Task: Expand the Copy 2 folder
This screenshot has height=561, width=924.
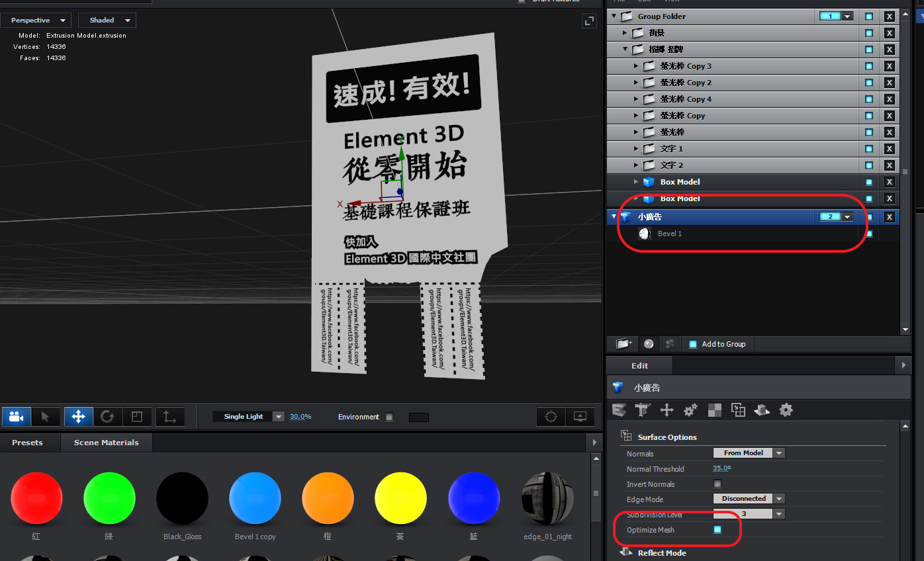Action: point(636,83)
